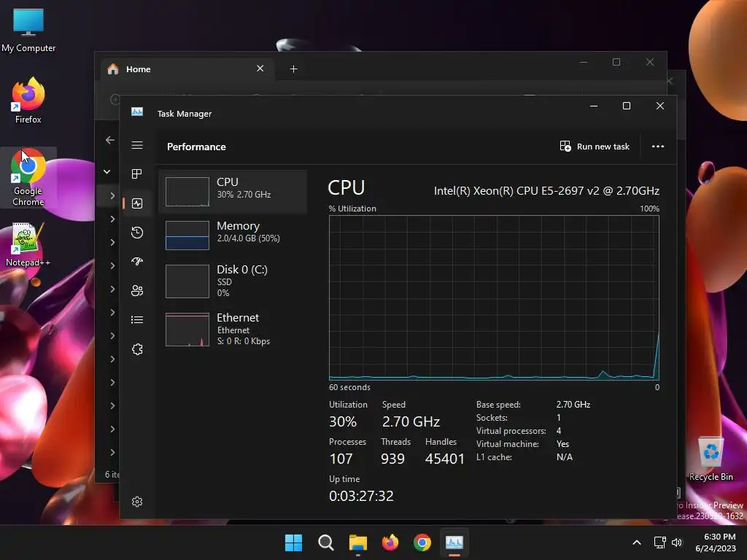Select the Disk 0 (C:) resource entry
The height and width of the screenshot is (560, 747).
[x=233, y=281]
